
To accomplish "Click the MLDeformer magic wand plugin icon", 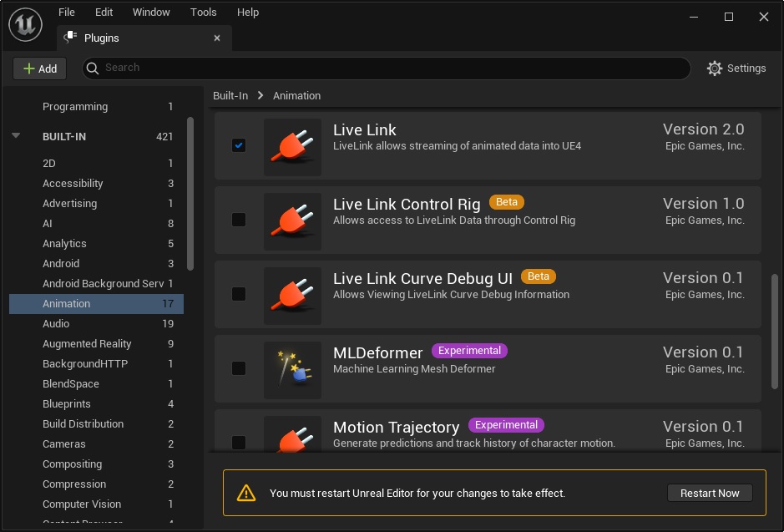I will click(292, 370).
